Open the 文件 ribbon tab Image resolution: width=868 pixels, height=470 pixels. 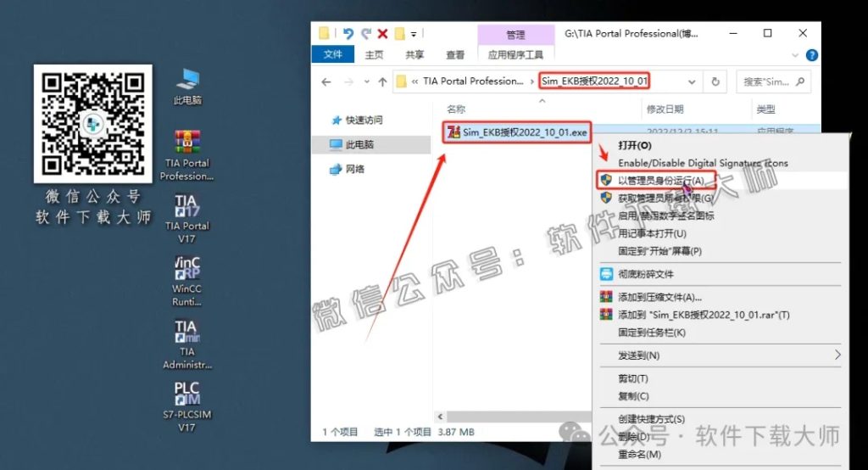(332, 54)
